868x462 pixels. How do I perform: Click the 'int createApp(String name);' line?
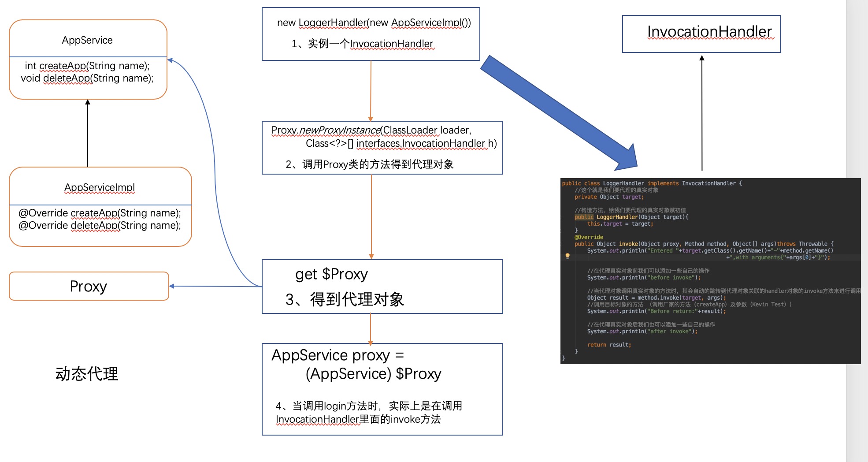pos(87,66)
